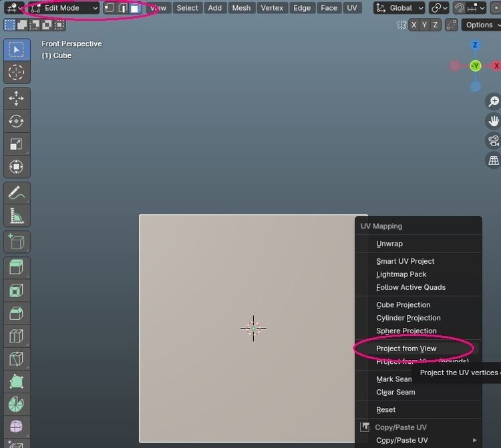This screenshot has height=448, width=501.
Task: Select the Measure tool
Action: pyautogui.click(x=17, y=216)
